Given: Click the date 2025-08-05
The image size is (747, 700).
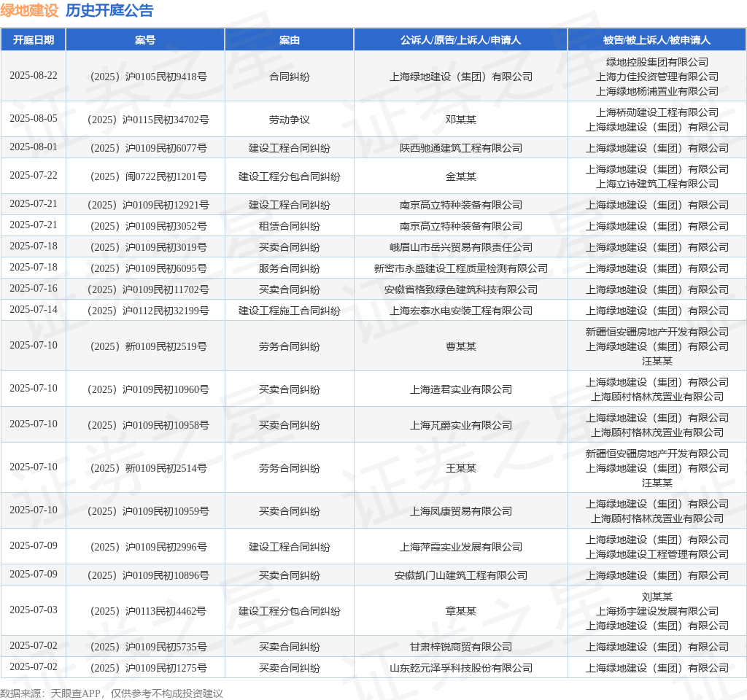Looking at the screenshot, I should 34,119.
